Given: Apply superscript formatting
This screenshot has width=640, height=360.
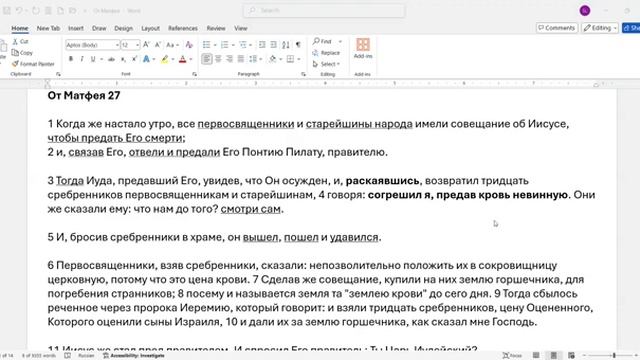Looking at the screenshot, I should 134,59.
